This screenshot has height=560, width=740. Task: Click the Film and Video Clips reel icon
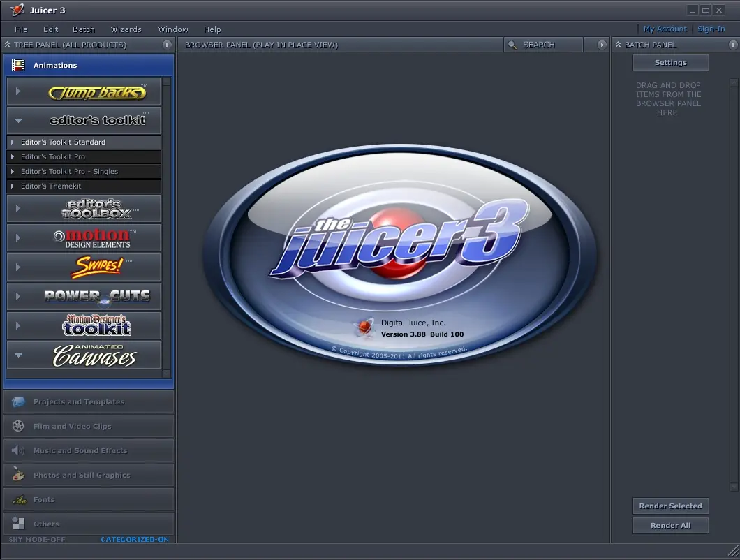tap(18, 426)
